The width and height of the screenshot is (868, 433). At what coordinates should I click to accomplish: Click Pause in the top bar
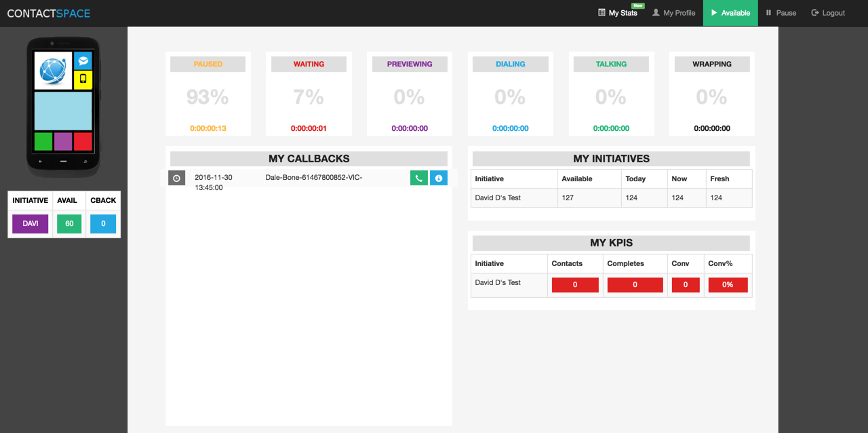click(781, 13)
